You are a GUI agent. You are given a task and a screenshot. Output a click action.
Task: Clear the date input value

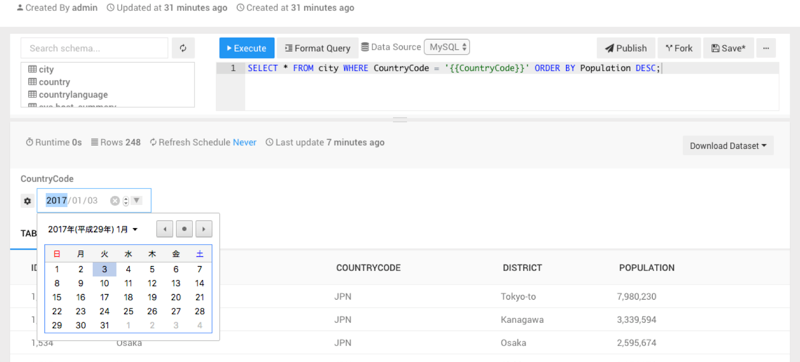[x=115, y=201]
